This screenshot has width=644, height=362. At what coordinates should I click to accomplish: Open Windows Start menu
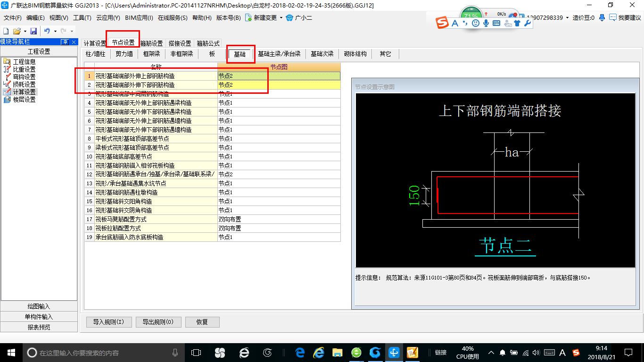coord(11,352)
